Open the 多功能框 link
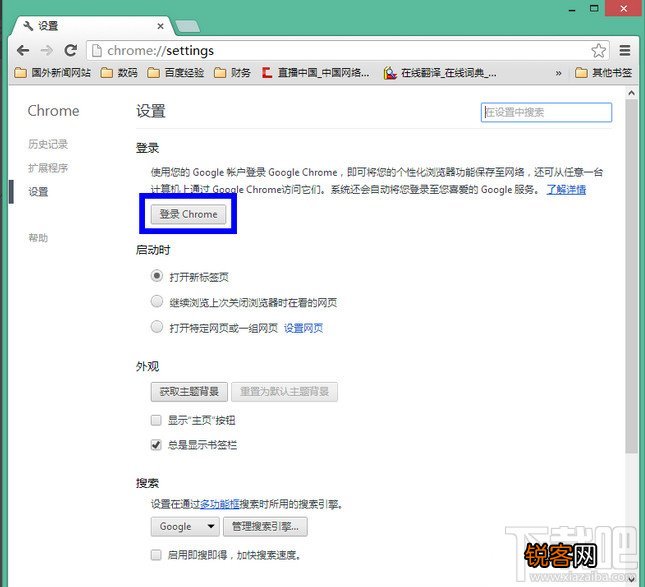This screenshot has width=645, height=587. click(x=220, y=504)
